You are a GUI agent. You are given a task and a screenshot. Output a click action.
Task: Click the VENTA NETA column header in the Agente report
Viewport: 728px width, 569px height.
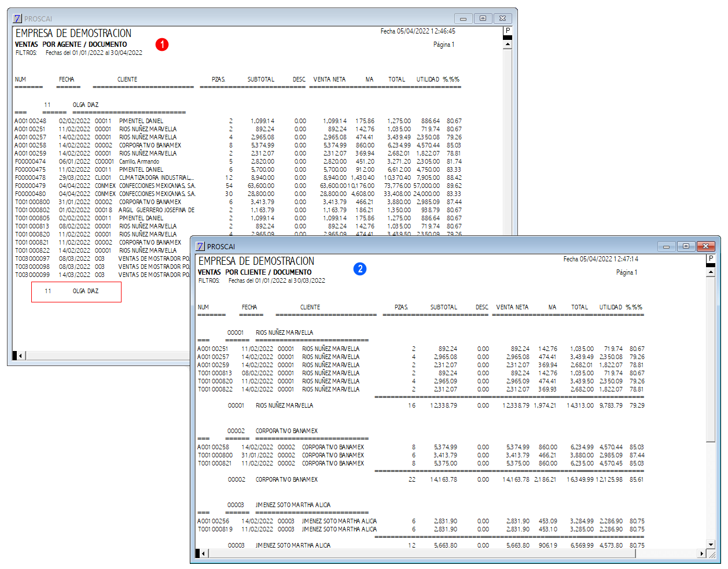[x=329, y=79]
